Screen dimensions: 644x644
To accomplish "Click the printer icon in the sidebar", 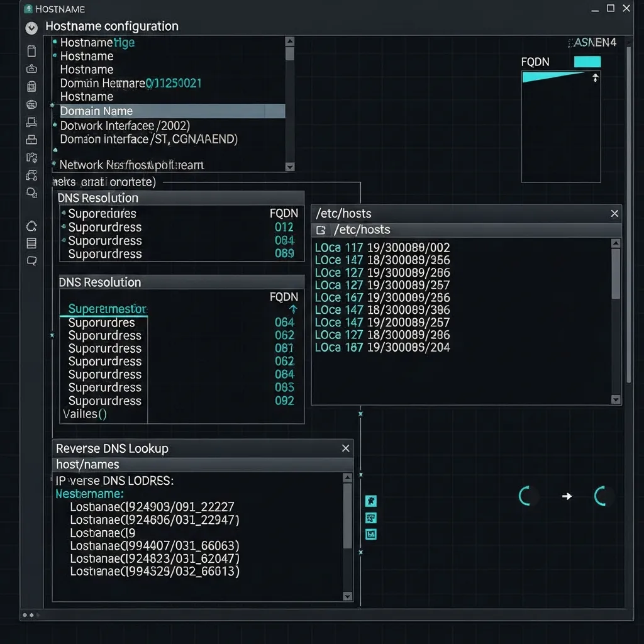I will (31, 140).
